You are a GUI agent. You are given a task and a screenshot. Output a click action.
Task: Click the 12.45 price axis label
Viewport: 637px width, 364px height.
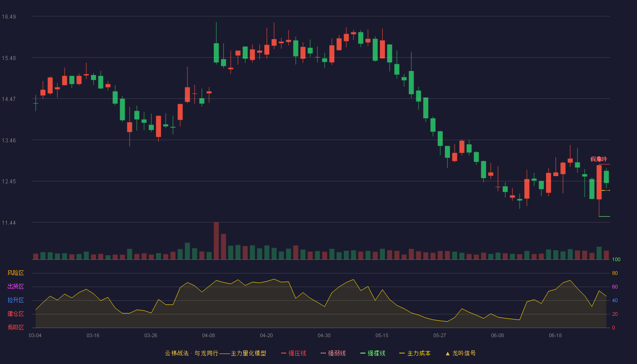click(x=9, y=182)
